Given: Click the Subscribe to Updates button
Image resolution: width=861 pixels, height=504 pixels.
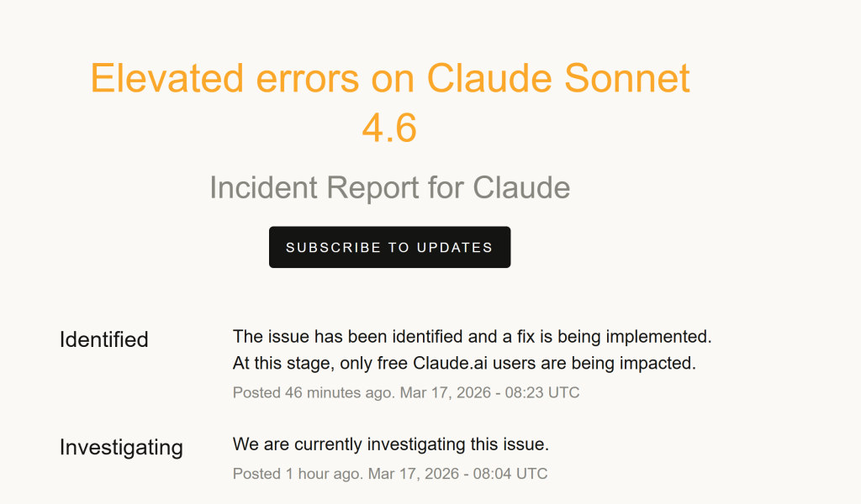Looking at the screenshot, I should [x=389, y=248].
